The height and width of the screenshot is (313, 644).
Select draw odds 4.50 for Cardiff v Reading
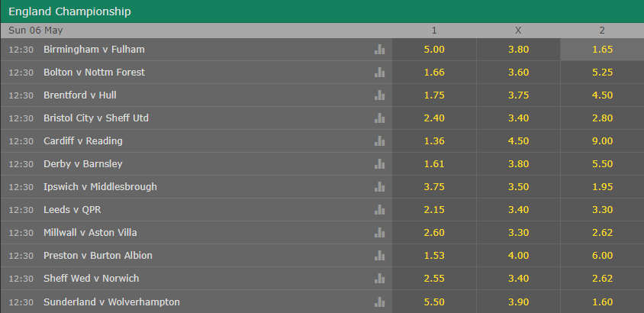click(518, 141)
